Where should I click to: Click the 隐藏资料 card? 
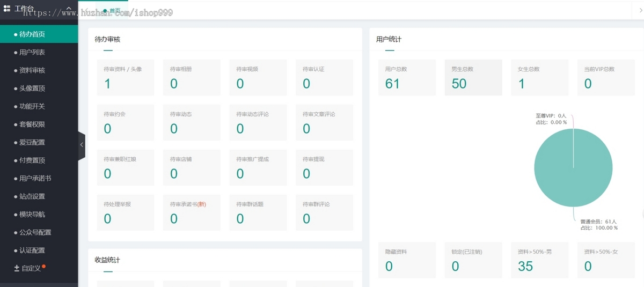pyautogui.click(x=407, y=260)
